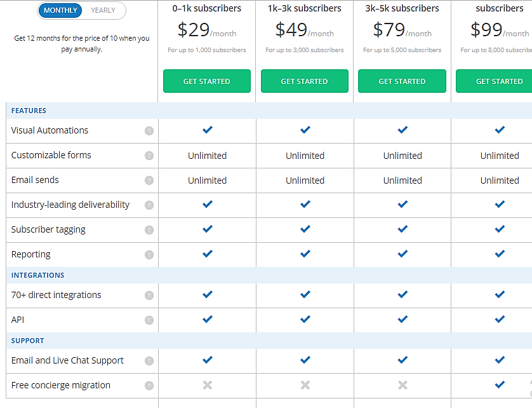This screenshot has height=408, width=532.
Task: Collapse the FEATURES section header
Action: pos(29,110)
